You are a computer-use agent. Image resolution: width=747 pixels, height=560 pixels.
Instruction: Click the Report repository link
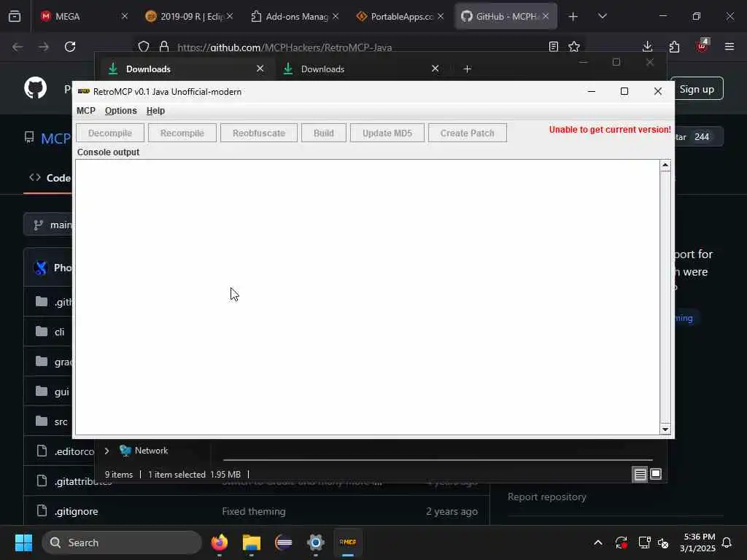[546, 497]
